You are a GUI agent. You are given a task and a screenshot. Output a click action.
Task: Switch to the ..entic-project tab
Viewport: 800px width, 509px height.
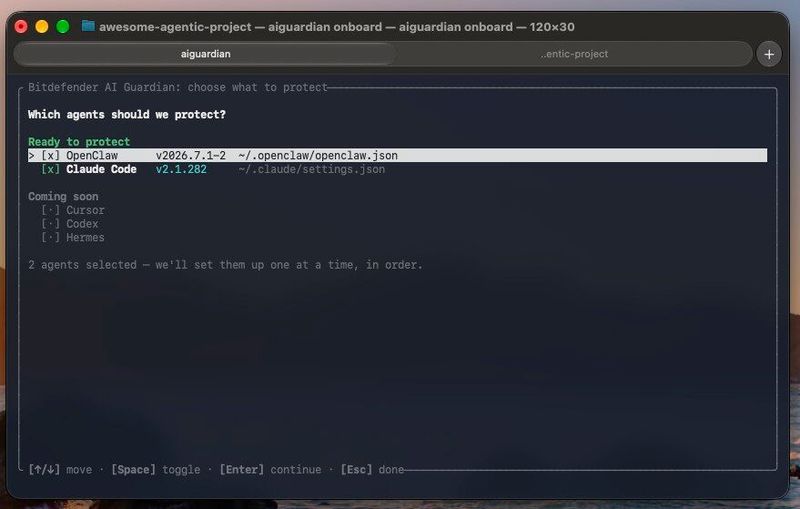pyautogui.click(x=574, y=54)
